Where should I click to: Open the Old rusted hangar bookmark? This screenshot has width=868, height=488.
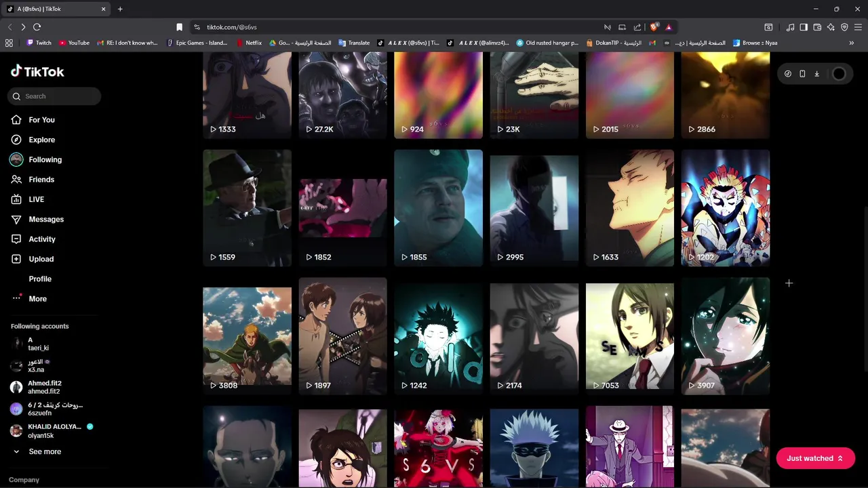click(x=547, y=43)
